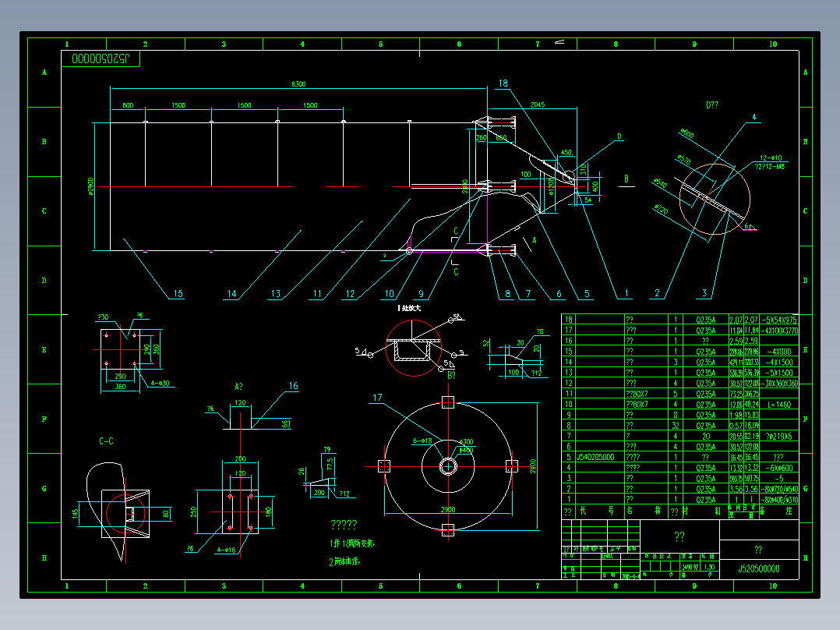Viewport: 840px width, 630px height.
Task: Click the ????? notes heading
Action: (x=344, y=525)
